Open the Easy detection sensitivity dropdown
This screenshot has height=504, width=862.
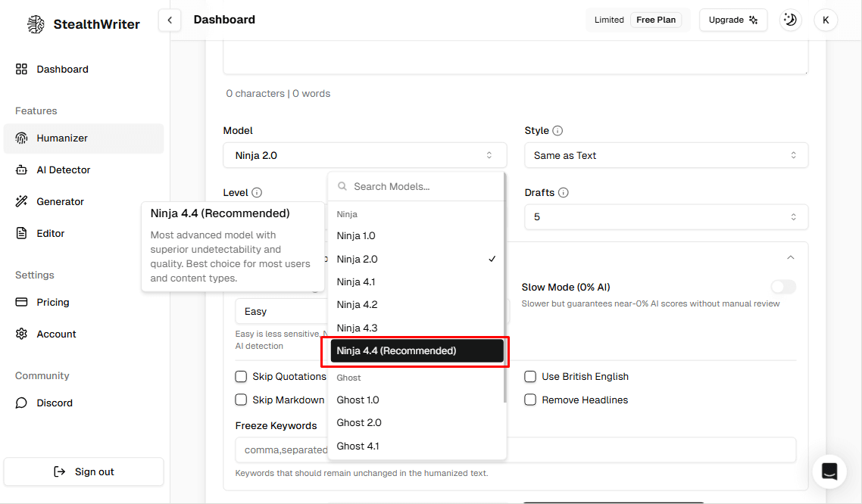point(282,311)
